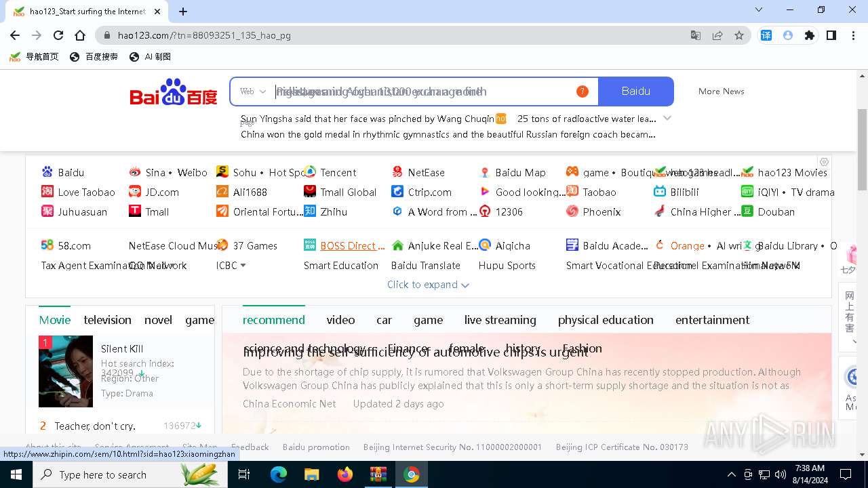Viewport: 868px width, 488px height.
Task: Launch Microsoft Edge from taskbar
Action: pyautogui.click(x=279, y=474)
